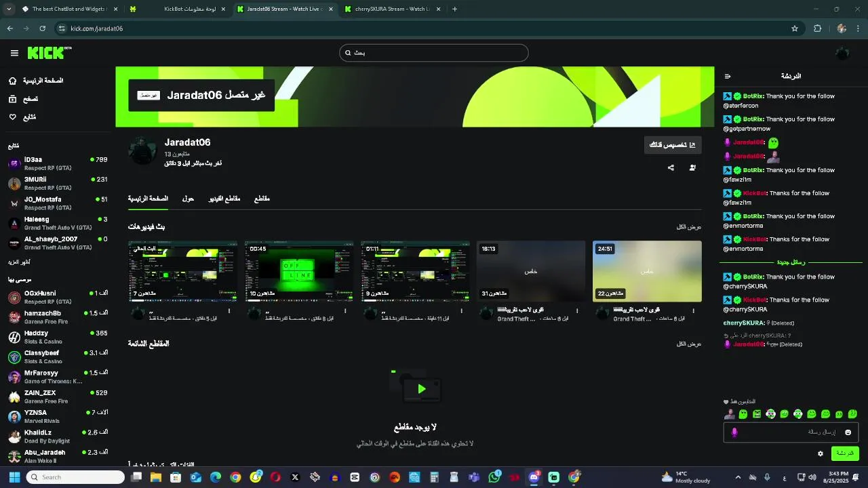Switch to the videos tab
868x488 pixels.
(224, 199)
